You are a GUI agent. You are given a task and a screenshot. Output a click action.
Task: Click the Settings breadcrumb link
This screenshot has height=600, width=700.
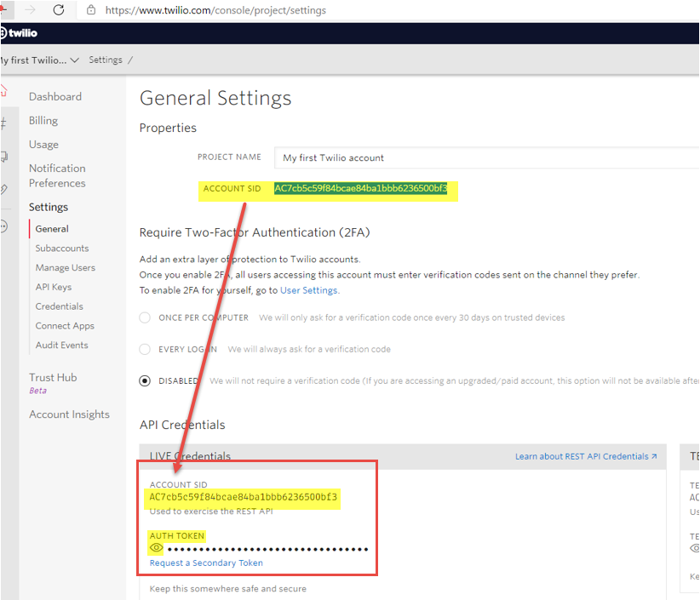pos(106,60)
